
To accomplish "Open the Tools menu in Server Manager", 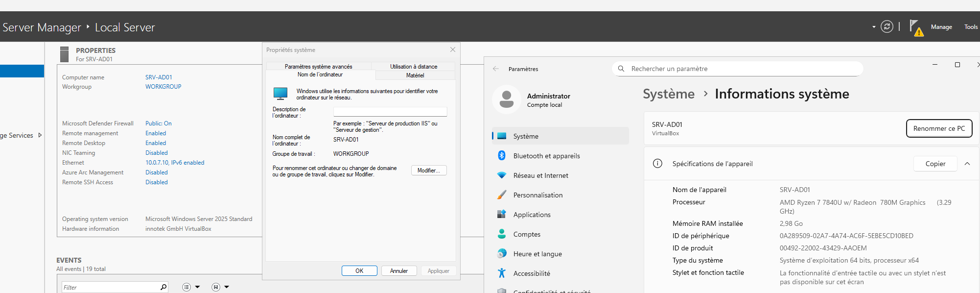I will click(x=971, y=27).
